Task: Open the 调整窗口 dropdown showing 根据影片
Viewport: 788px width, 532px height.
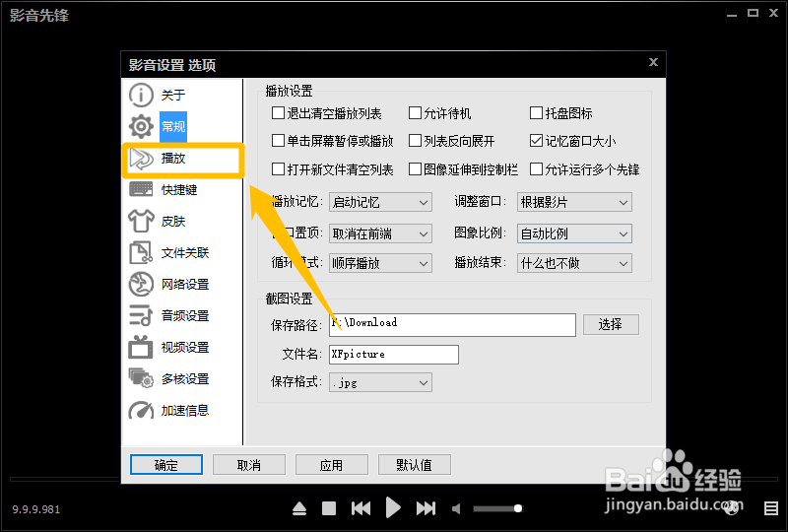Action: pos(574,202)
